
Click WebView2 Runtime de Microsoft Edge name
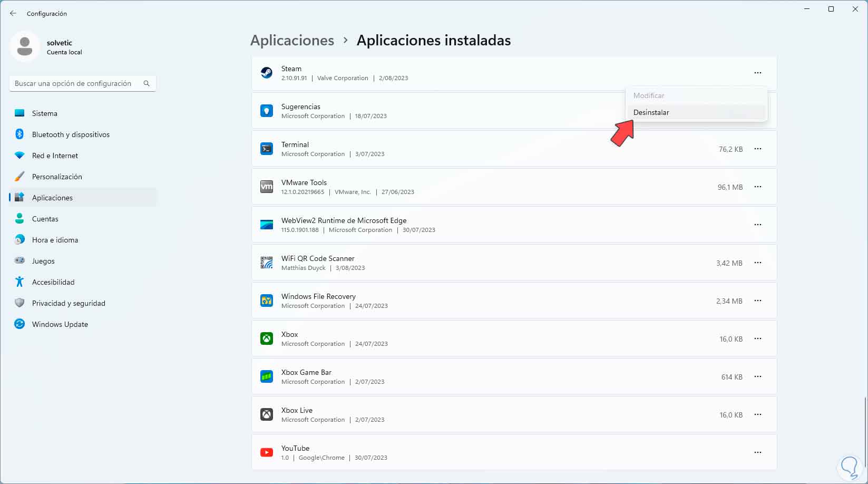344,220
